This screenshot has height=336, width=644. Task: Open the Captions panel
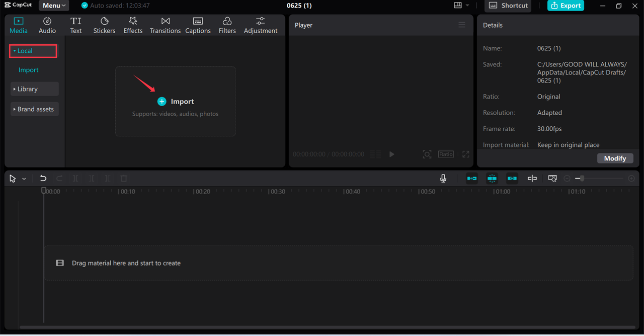tap(198, 24)
